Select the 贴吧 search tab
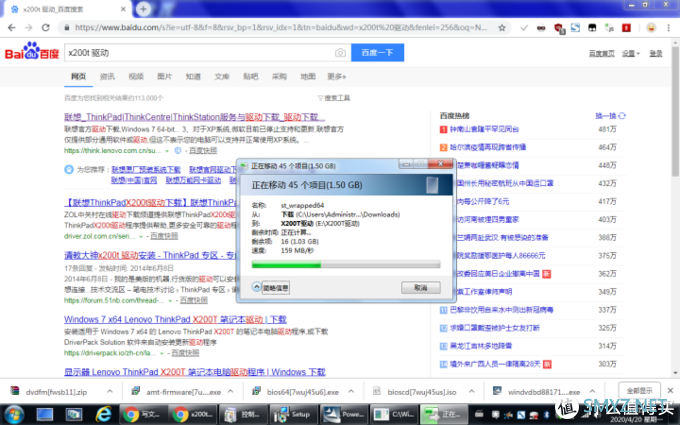Viewport: 680px width, 425px height. [251, 77]
